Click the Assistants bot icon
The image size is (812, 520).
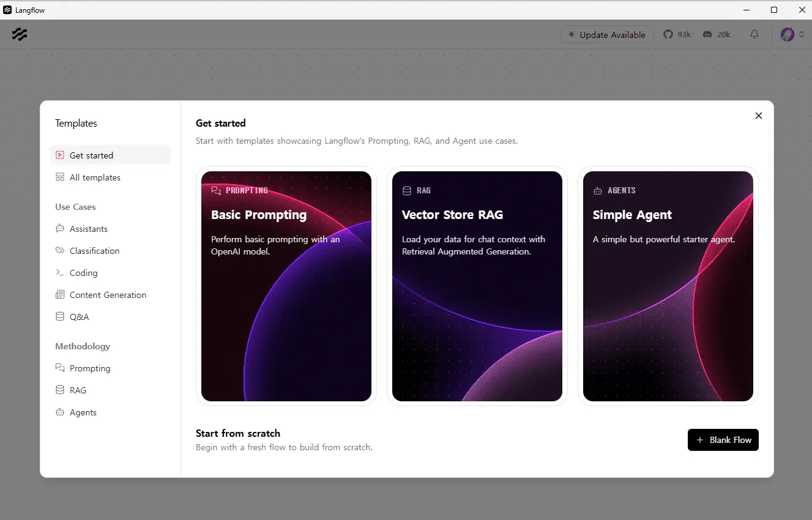(x=60, y=229)
